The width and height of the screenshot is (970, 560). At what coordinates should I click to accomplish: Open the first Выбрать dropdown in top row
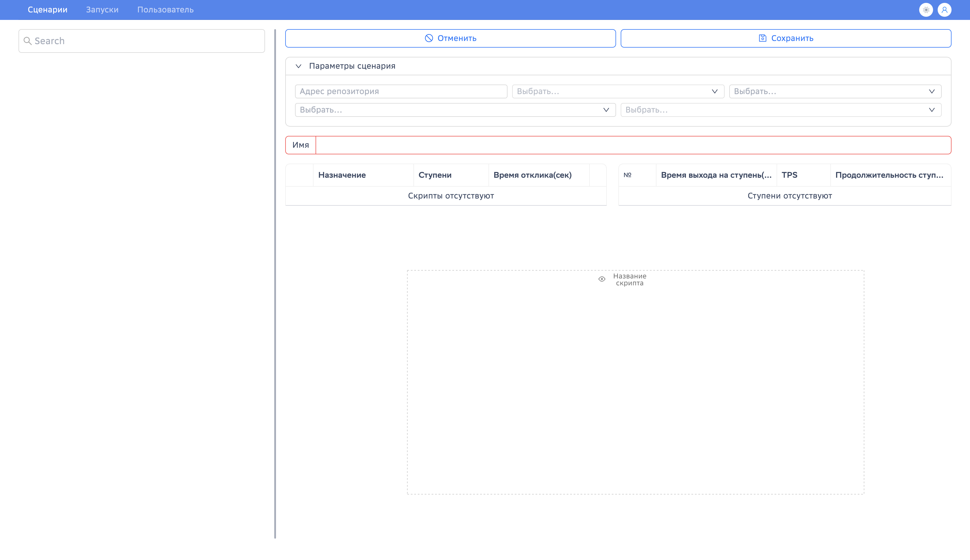pos(618,91)
